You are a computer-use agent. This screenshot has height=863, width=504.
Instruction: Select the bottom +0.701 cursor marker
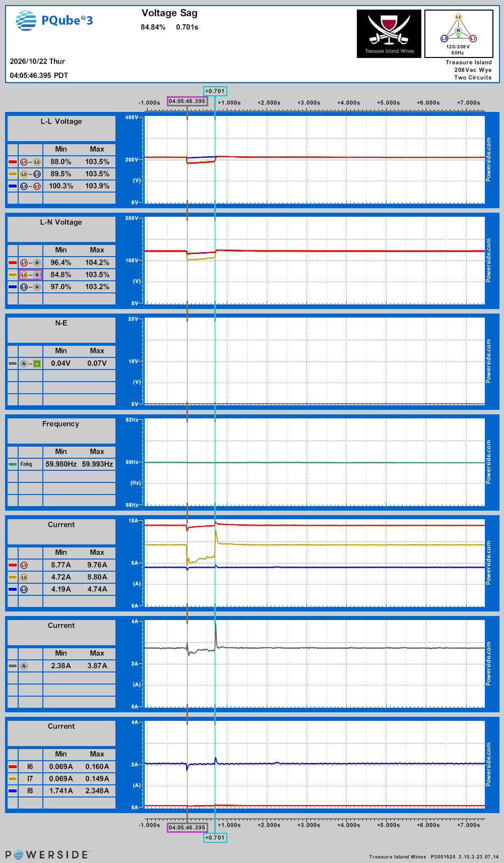[215, 838]
